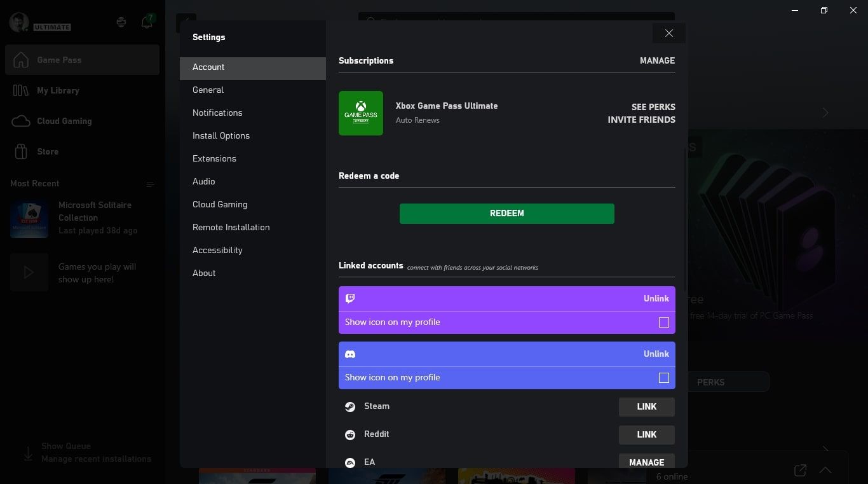
Task: Click the Show Queue download icon
Action: pyautogui.click(x=28, y=453)
